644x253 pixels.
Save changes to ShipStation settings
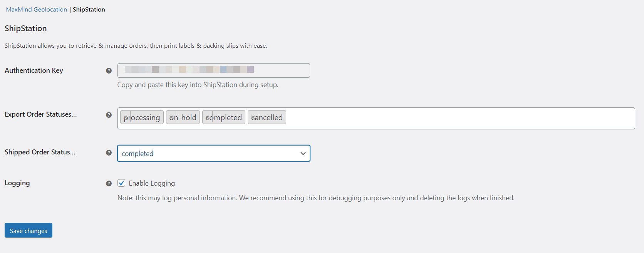tap(29, 231)
